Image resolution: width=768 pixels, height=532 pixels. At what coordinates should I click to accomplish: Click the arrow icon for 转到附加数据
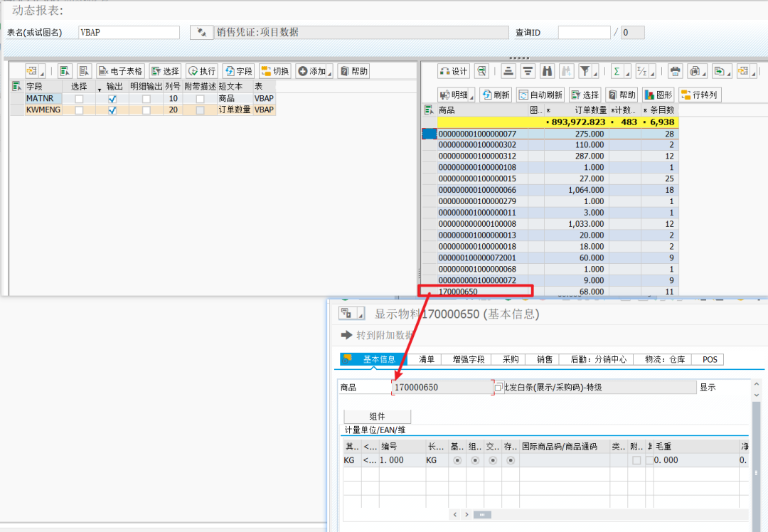click(x=346, y=335)
